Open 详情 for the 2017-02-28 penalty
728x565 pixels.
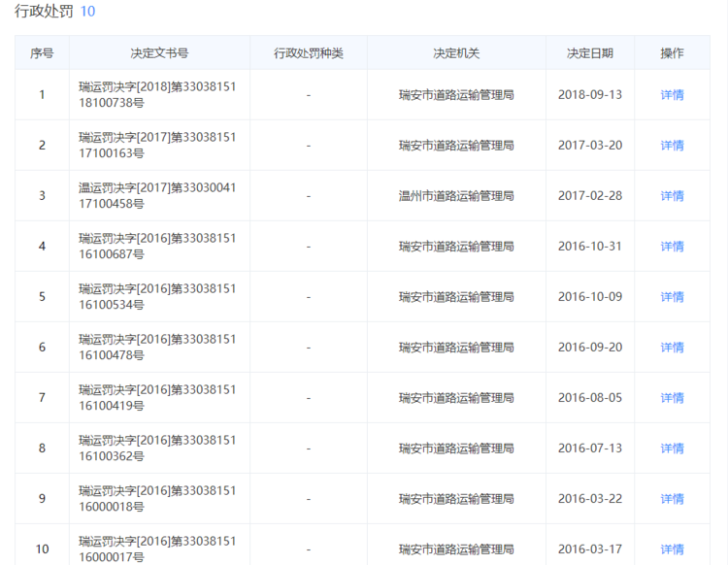672,196
